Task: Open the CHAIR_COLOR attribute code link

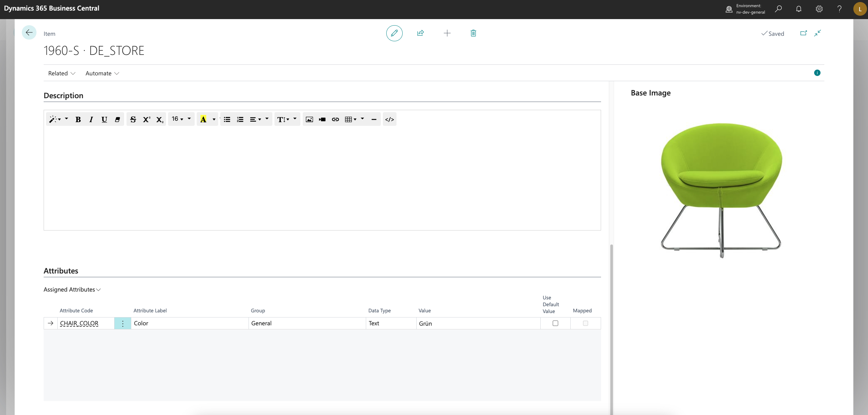Action: point(79,323)
